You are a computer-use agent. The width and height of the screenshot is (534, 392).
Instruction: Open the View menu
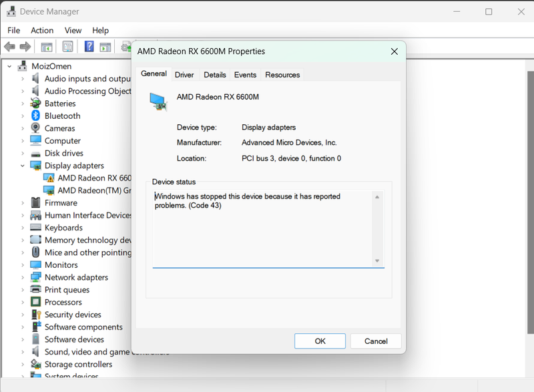click(x=73, y=30)
